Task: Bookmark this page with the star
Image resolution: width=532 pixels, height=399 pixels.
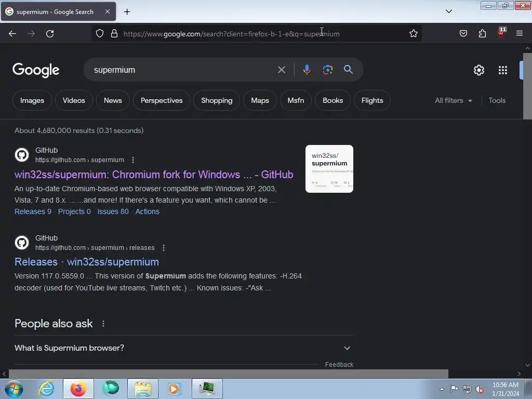Action: pos(413,34)
